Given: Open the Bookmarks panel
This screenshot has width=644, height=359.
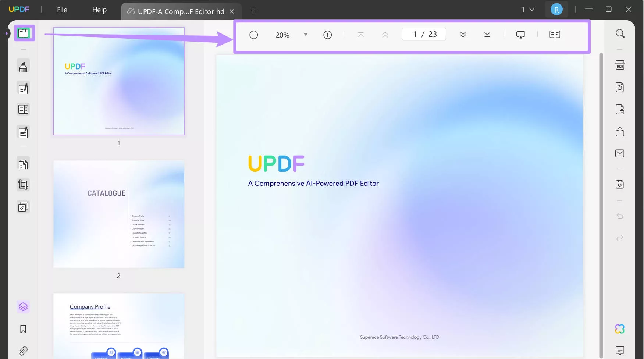Looking at the screenshot, I should 23,329.
